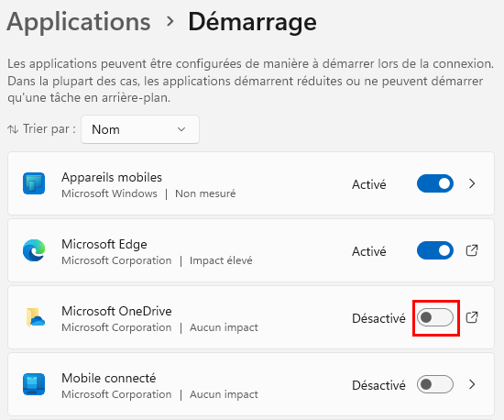Image resolution: width=504 pixels, height=420 pixels.
Task: Click the Microsoft OneDrive cloud folder icon
Action: (35, 317)
